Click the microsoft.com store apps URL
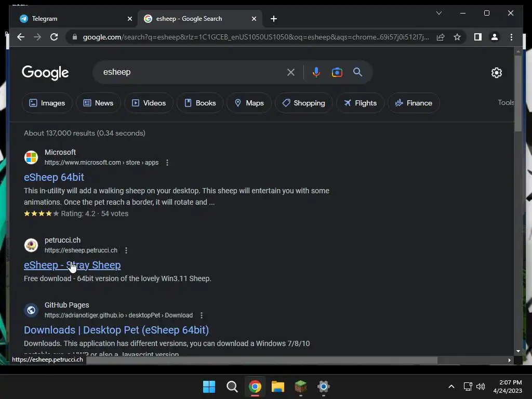The height and width of the screenshot is (399, 532). coord(101,163)
